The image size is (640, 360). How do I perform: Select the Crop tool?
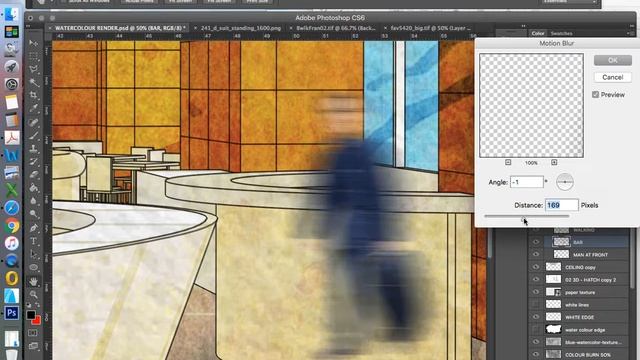click(x=33, y=95)
